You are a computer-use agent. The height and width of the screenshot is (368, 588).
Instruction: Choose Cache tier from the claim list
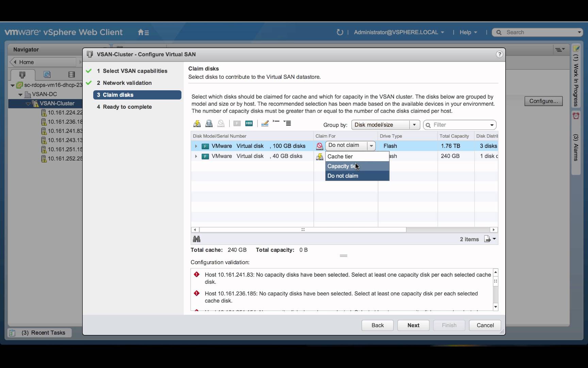357,156
